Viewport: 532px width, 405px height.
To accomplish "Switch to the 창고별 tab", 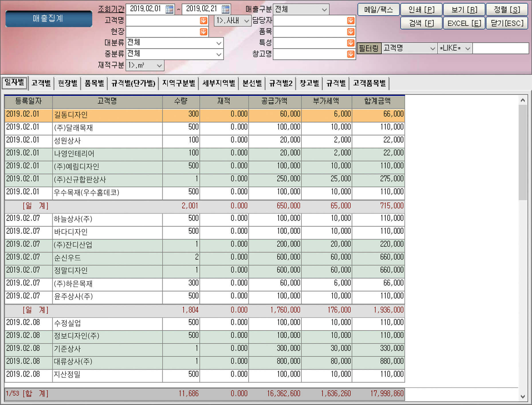I will point(309,83).
